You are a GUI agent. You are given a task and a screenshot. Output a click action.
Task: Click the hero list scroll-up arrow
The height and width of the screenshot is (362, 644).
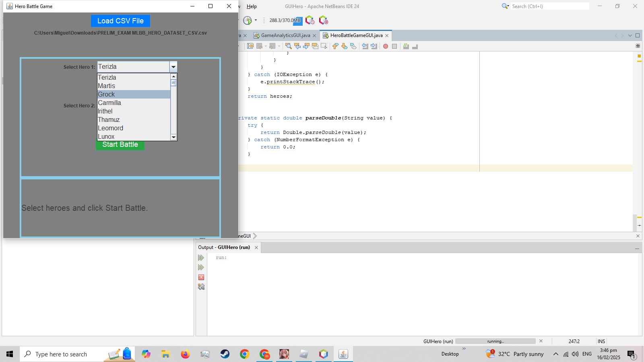(173, 76)
